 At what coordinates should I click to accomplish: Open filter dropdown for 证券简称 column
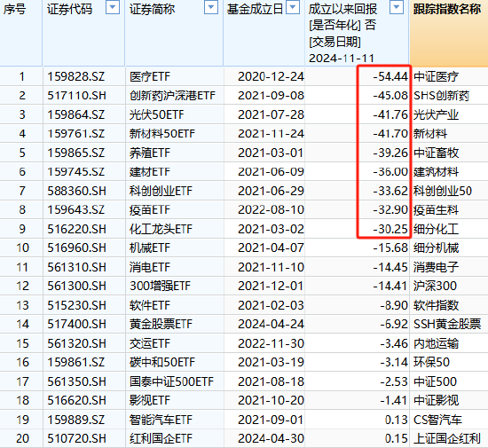211,7
